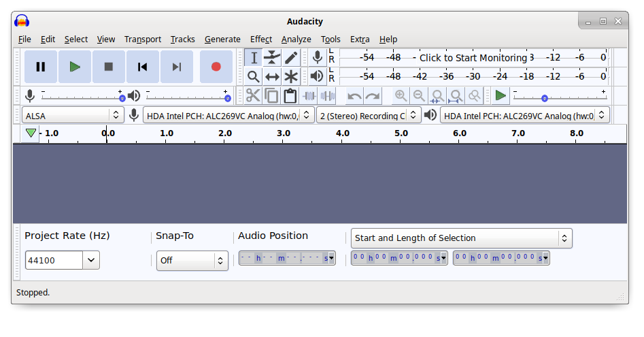Open the recording device dropdown

tap(228, 116)
